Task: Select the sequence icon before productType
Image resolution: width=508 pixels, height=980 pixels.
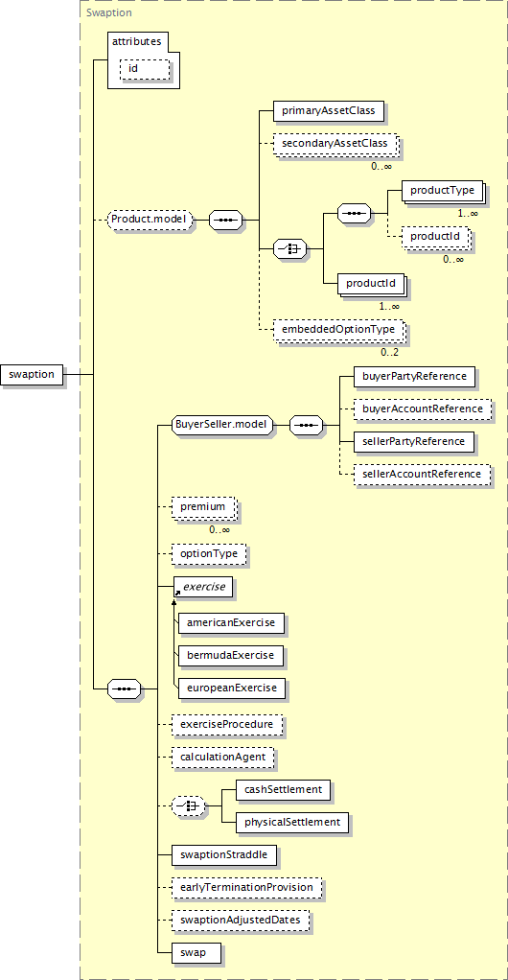Action: point(355,214)
